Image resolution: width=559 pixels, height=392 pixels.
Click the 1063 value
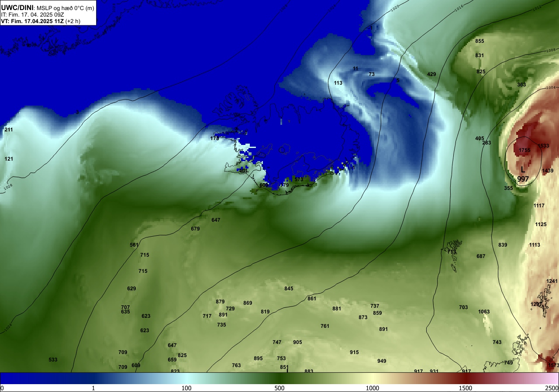[484, 312]
